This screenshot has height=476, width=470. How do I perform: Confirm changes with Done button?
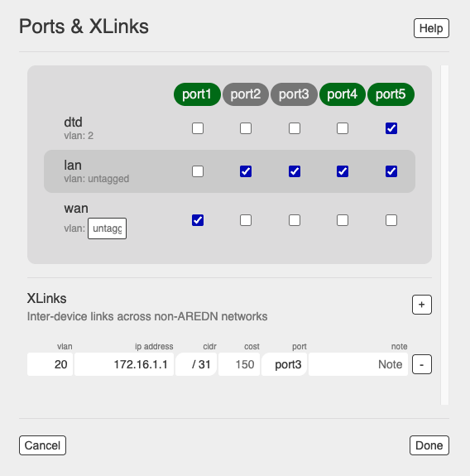[x=429, y=445]
